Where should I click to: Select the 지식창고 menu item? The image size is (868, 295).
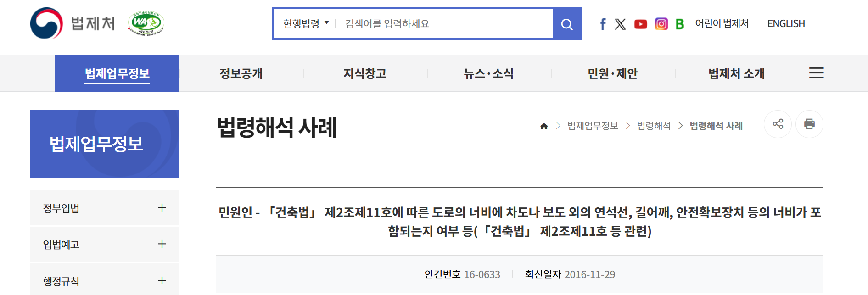tap(365, 73)
